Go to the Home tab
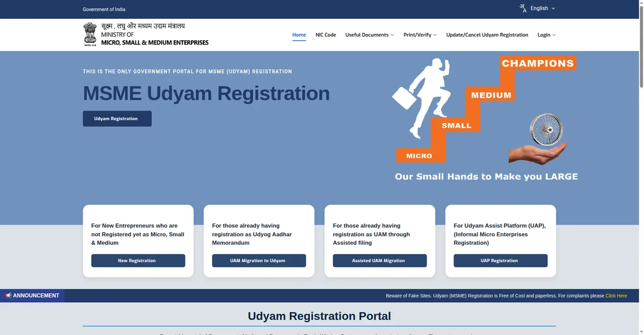Screen dimensions: 644x335 (x=299, y=35)
